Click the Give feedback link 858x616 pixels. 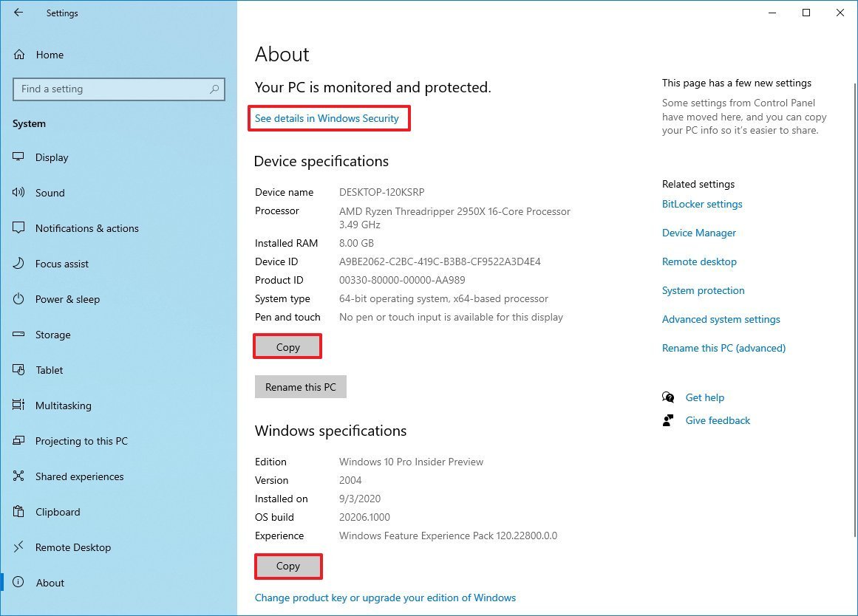tap(718, 421)
